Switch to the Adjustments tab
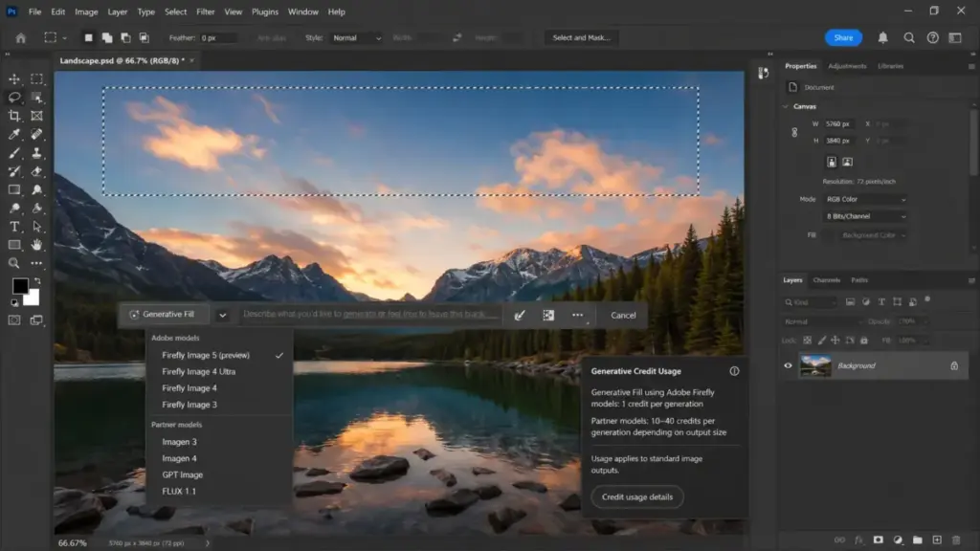This screenshot has width=980, height=551. pyautogui.click(x=847, y=66)
